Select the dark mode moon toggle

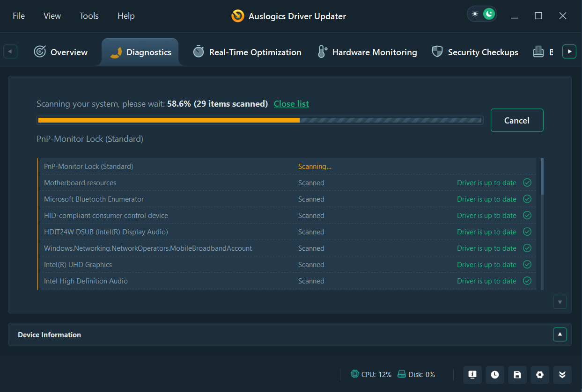489,14
